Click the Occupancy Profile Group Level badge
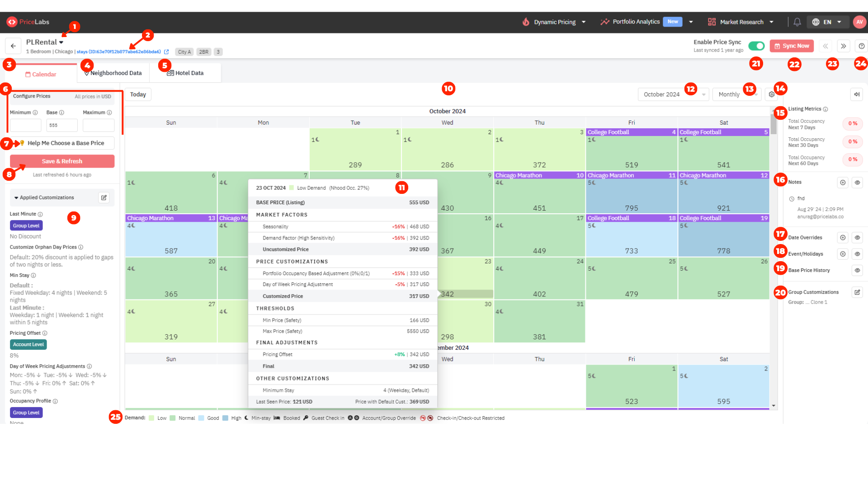Viewport: 868px width, 488px height. 26,413
